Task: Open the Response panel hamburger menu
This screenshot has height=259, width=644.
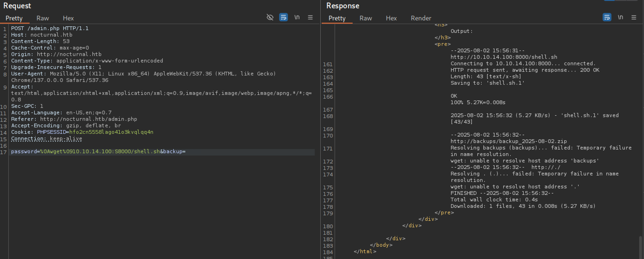Action: [634, 17]
